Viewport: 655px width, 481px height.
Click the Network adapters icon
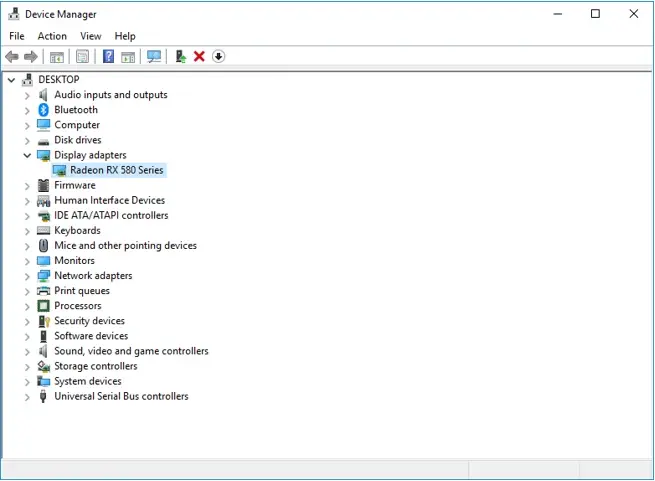pos(43,276)
